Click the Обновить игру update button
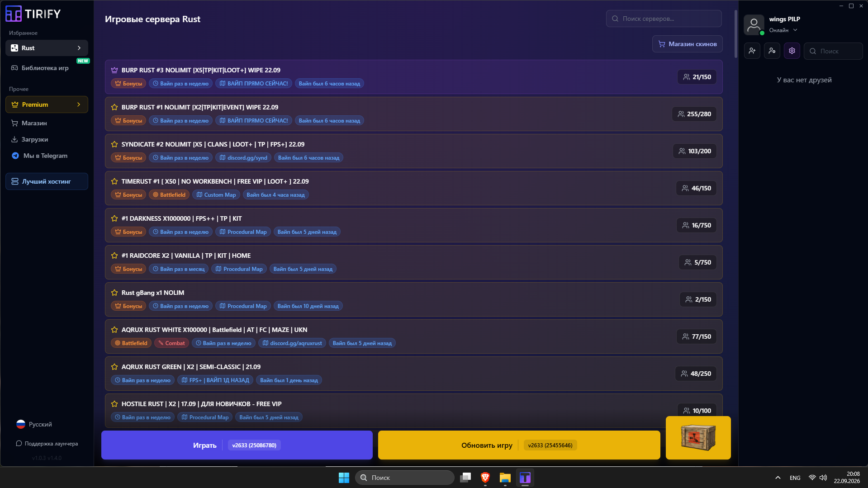Image resolution: width=868 pixels, height=488 pixels. click(x=519, y=445)
